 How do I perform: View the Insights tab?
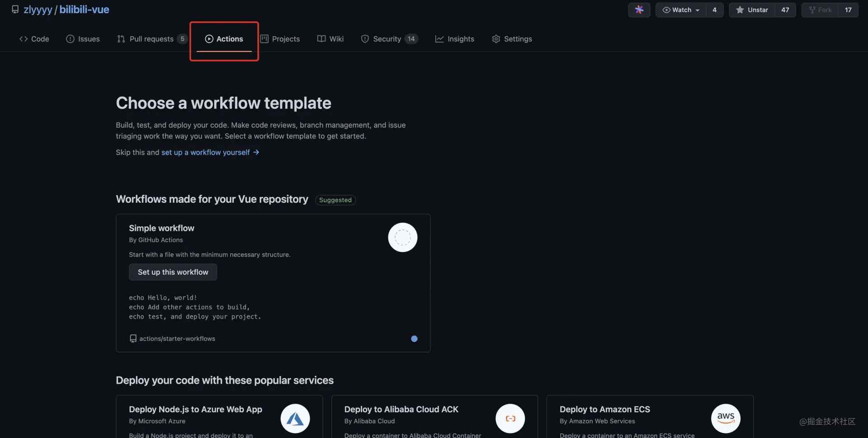point(455,39)
